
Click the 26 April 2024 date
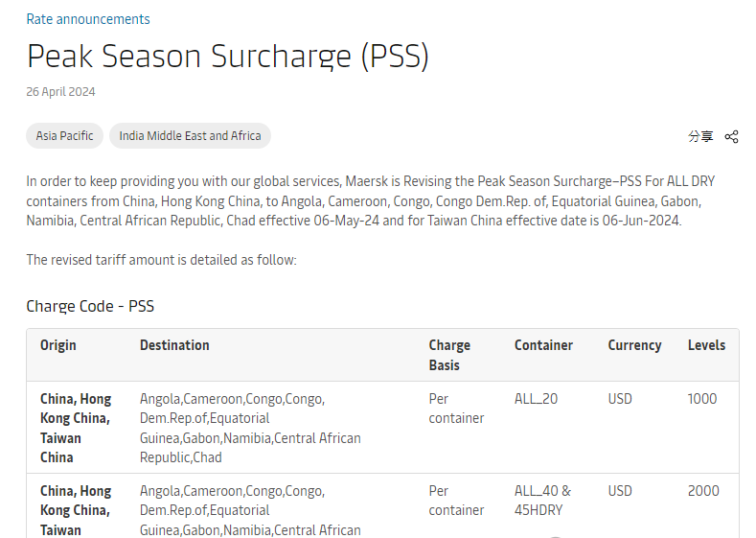60,92
